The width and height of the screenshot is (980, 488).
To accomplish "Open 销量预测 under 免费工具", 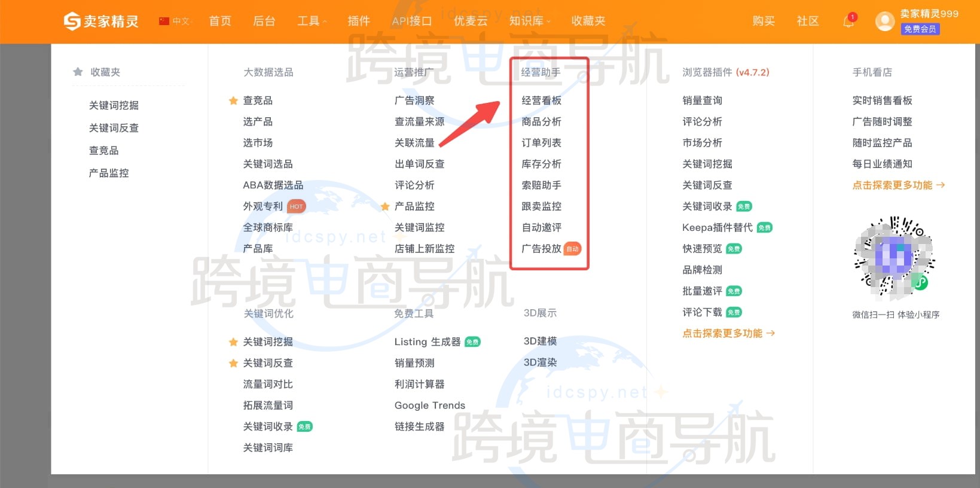I will (x=414, y=363).
